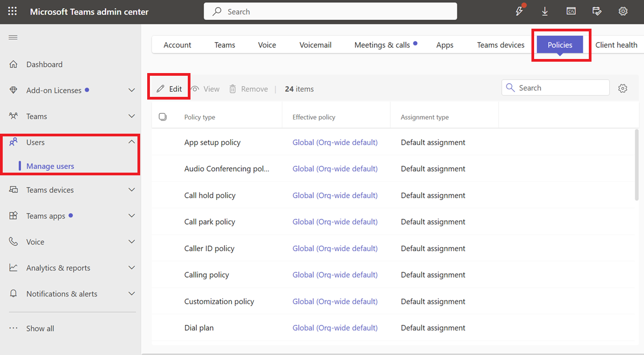Click the View eye icon button
Screen dimensions: 644x355
point(205,89)
